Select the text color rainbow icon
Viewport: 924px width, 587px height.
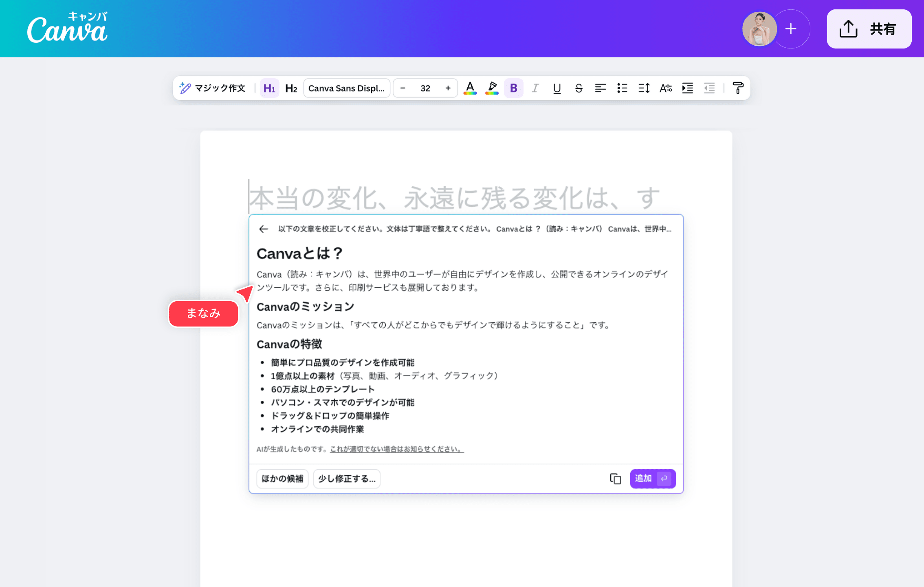[x=470, y=88]
